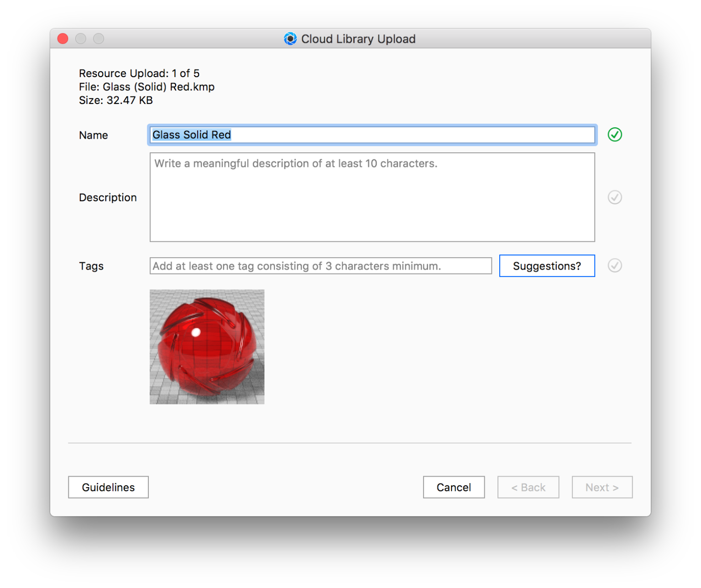Click the Tags input field

(319, 265)
